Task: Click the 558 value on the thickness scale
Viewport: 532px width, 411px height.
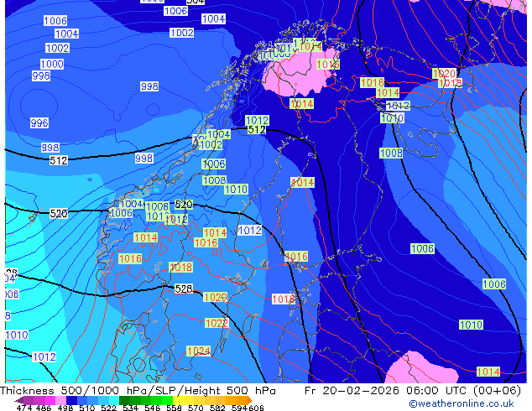Action: coord(174,408)
